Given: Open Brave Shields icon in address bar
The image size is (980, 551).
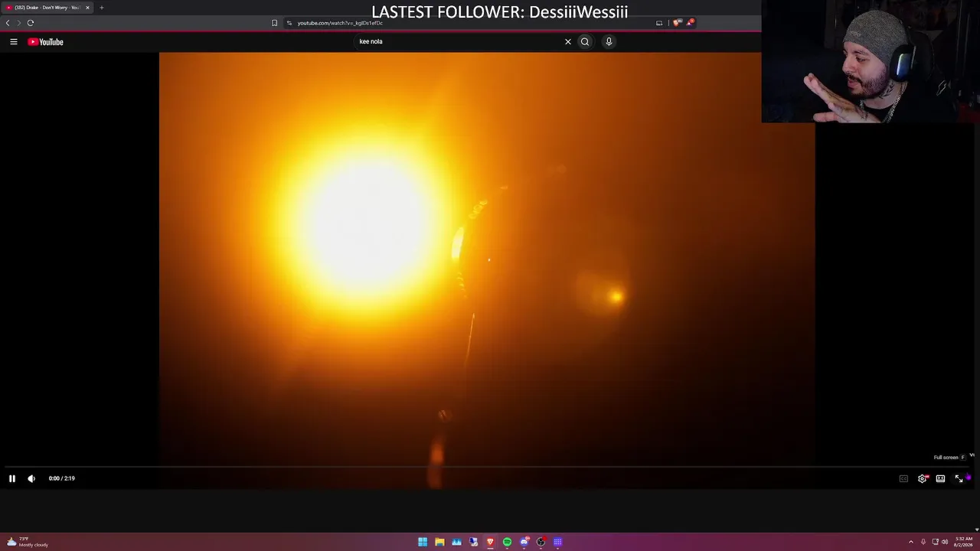Looking at the screenshot, I should tap(677, 23).
